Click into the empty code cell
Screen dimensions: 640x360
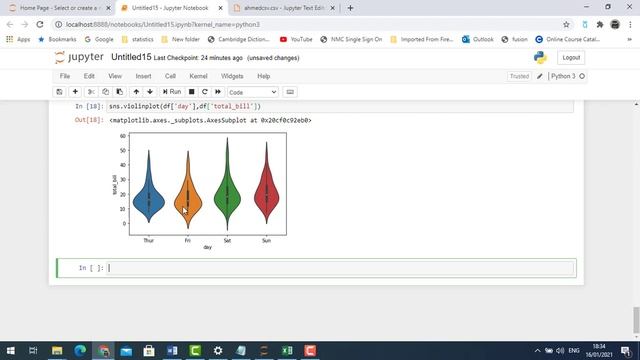pyautogui.click(x=340, y=268)
